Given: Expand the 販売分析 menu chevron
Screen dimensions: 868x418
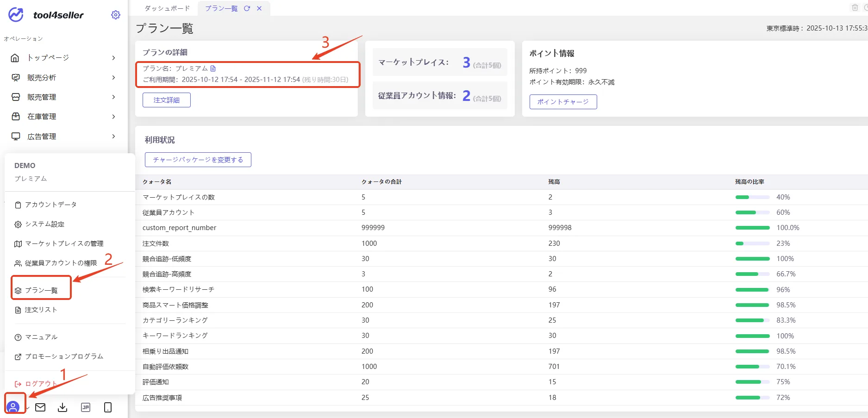Looking at the screenshot, I should pos(113,77).
